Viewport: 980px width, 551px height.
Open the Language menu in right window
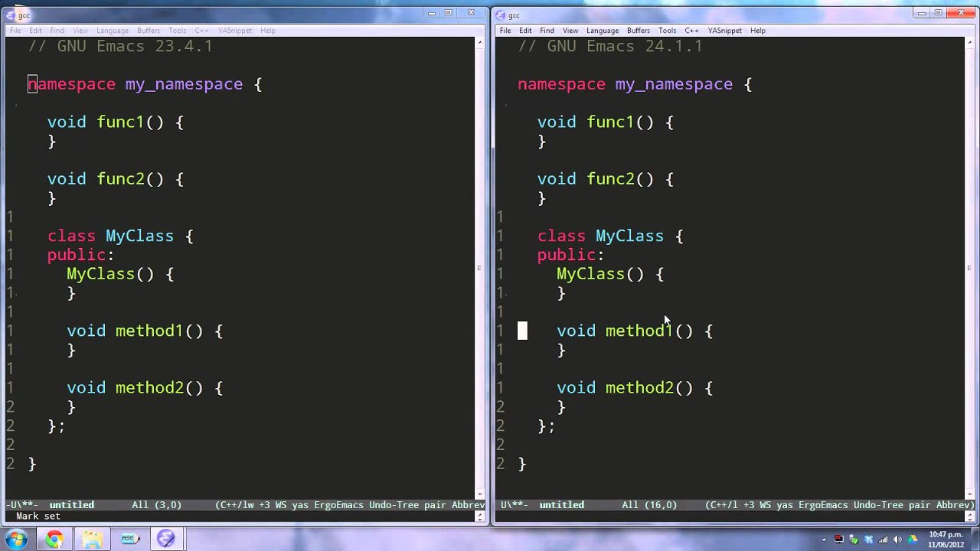602,31
